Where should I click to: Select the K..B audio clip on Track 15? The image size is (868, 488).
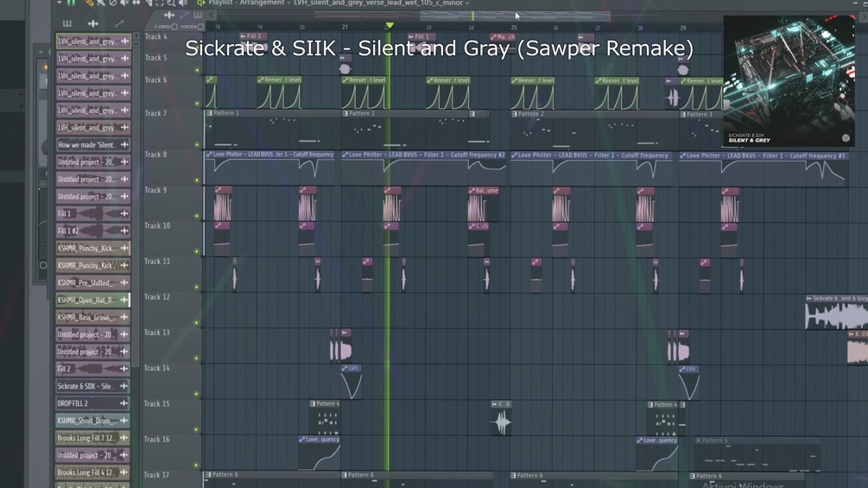[x=502, y=419]
